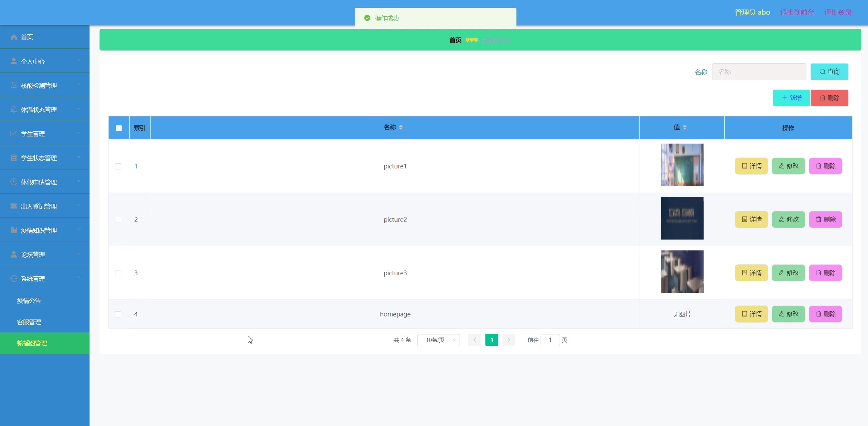Click the 体温状态管理 icon in sidebar

coord(14,110)
